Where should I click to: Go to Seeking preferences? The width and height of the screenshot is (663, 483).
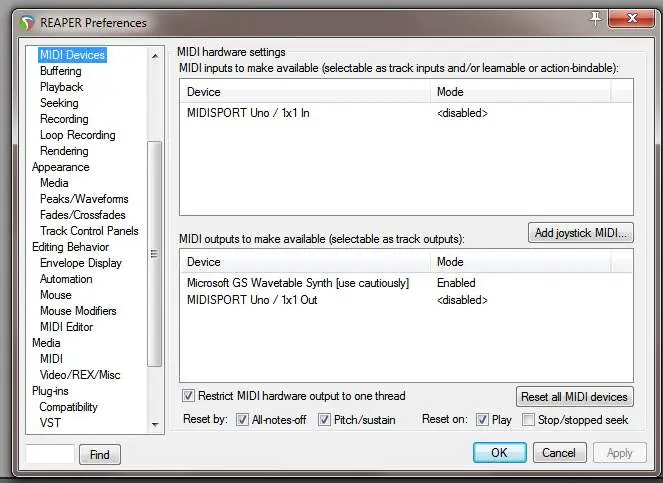coord(59,103)
